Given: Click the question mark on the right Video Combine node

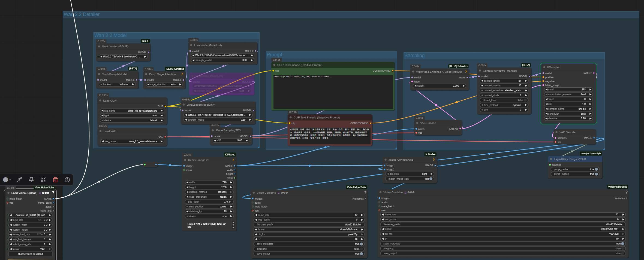Looking at the screenshot, I should tap(626, 192).
